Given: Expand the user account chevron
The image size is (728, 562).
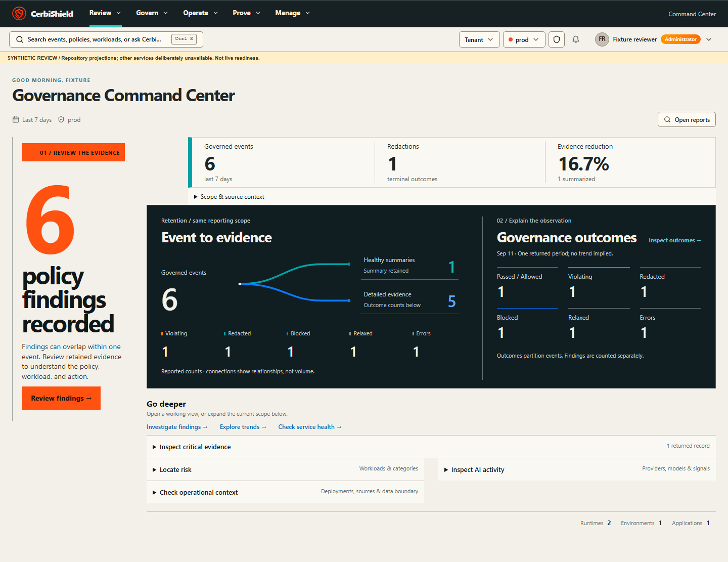Looking at the screenshot, I should click(x=709, y=39).
